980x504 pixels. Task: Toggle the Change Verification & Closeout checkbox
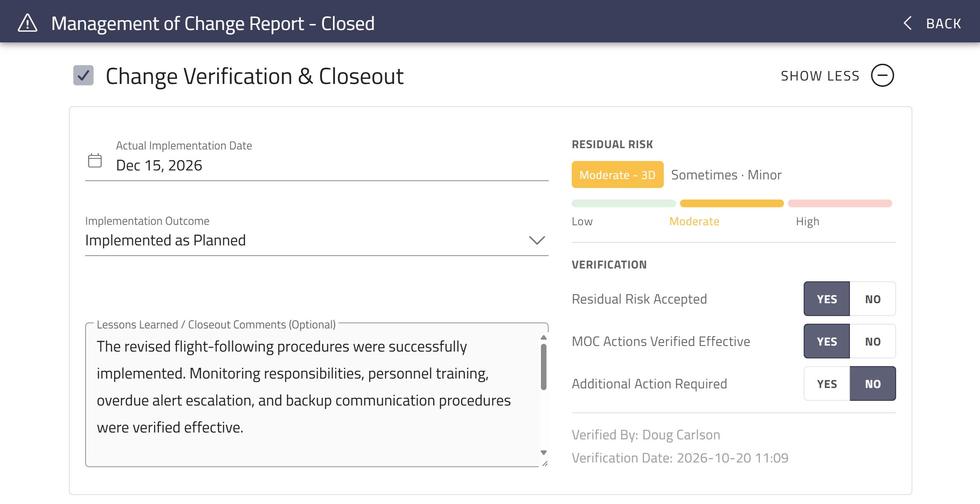pyautogui.click(x=83, y=75)
